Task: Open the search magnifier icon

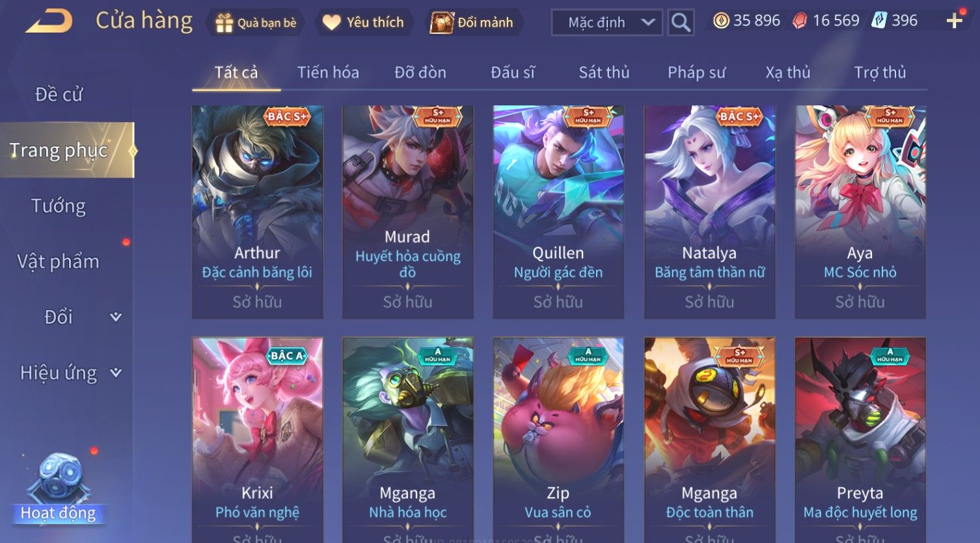Action: point(681,23)
